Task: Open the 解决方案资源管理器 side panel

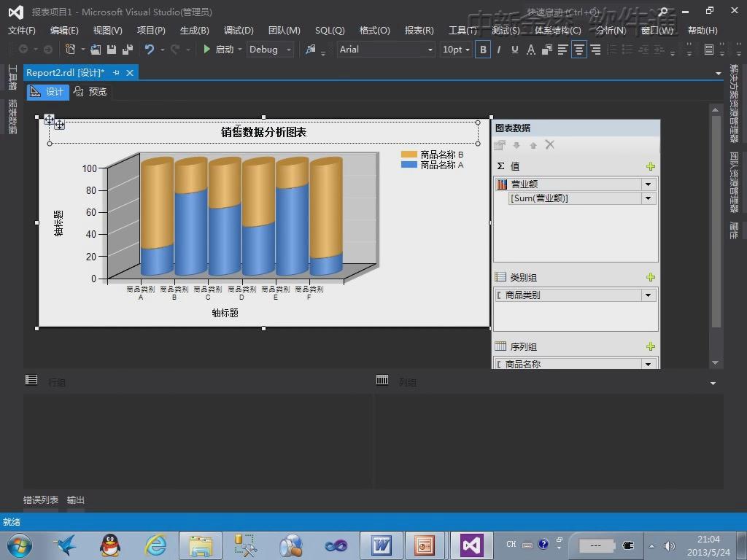Action: pos(734,104)
